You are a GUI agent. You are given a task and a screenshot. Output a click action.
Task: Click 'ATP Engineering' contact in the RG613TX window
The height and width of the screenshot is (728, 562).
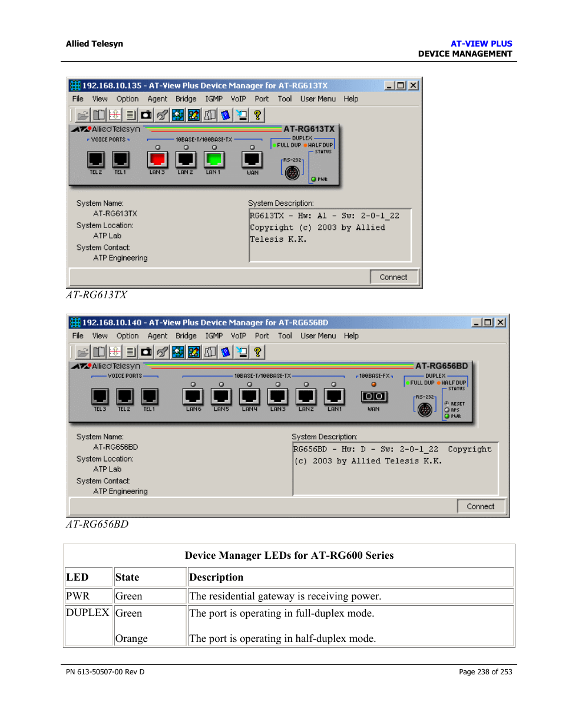point(120,258)
